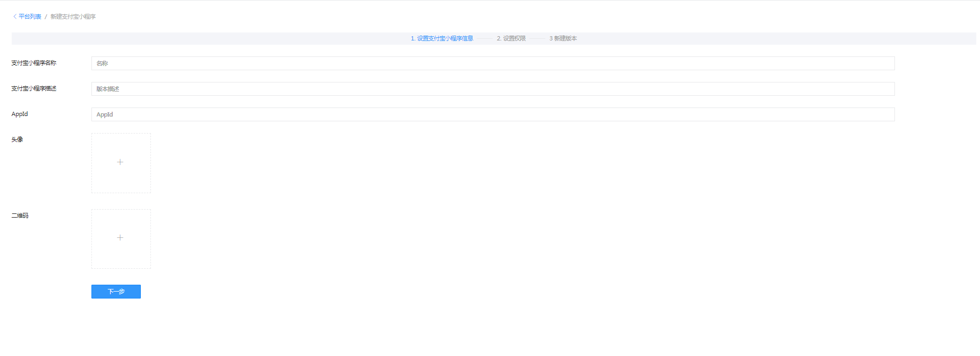This screenshot has width=980, height=356.
Task: Focus the AppId input field
Action: coord(493,114)
